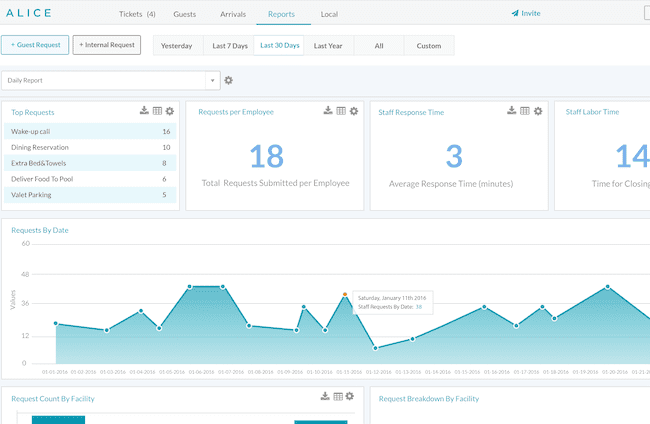This screenshot has width=650, height=424.
Task: Download Requests per Employee data
Action: (328, 111)
